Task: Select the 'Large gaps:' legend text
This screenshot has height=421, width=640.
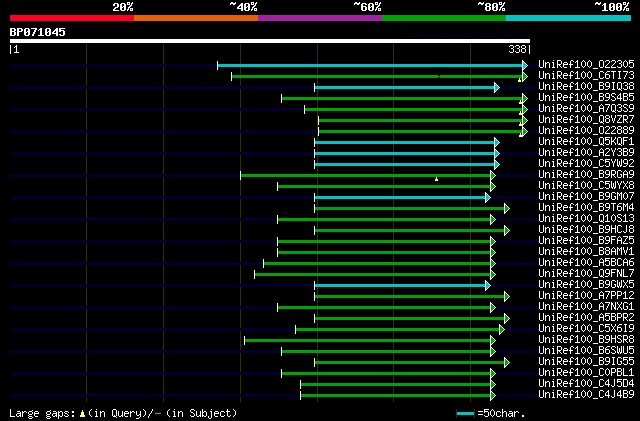Action: 42,413
